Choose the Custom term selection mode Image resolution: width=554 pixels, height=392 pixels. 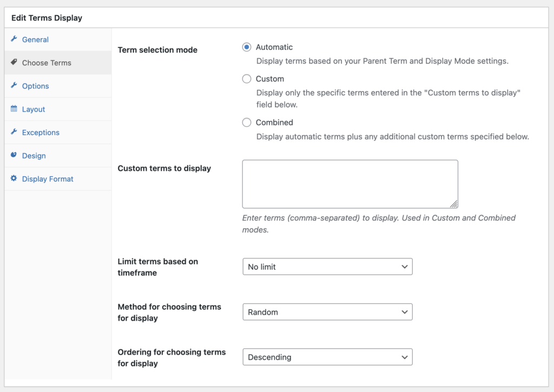click(247, 79)
